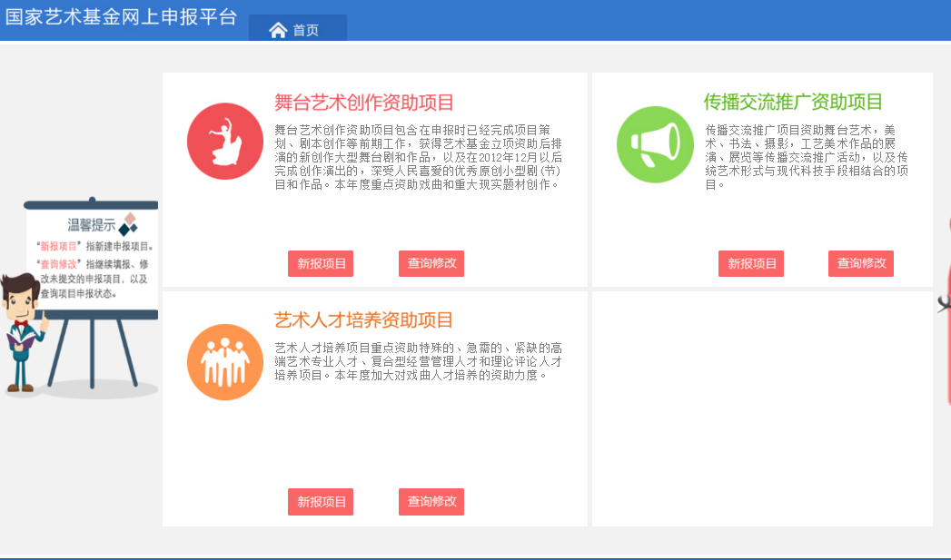951x560 pixels.
Task: Click the green megaphone icon
Action: [x=654, y=144]
